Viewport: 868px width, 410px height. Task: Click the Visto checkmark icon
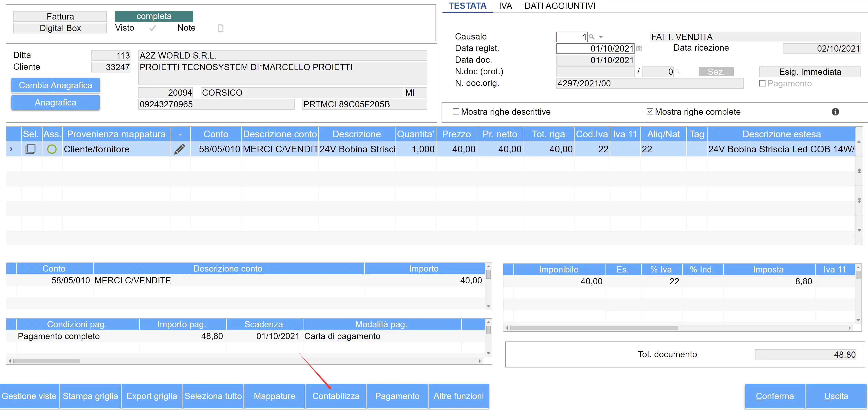[x=153, y=28]
